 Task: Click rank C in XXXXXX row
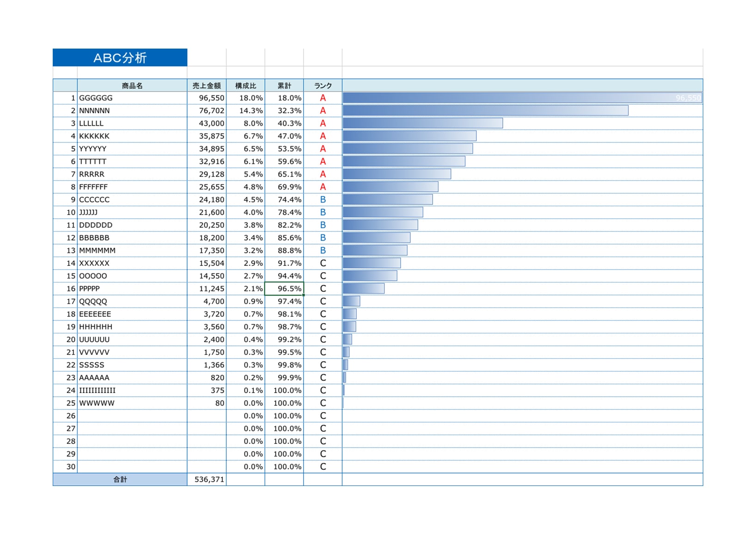coord(323,263)
